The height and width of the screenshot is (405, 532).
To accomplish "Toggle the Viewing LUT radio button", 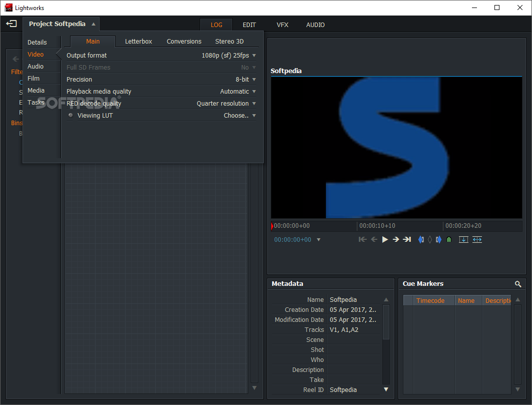I will pos(71,115).
